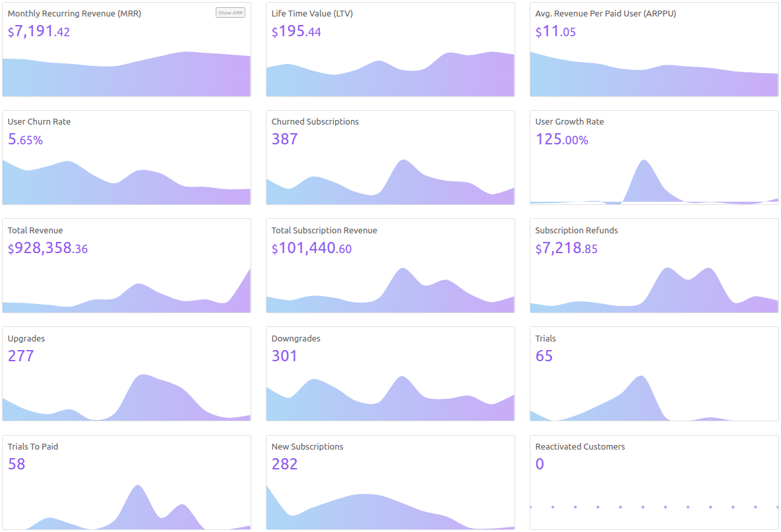The height and width of the screenshot is (532, 781).
Task: Open the Trials To Paid chart
Action: click(x=127, y=507)
